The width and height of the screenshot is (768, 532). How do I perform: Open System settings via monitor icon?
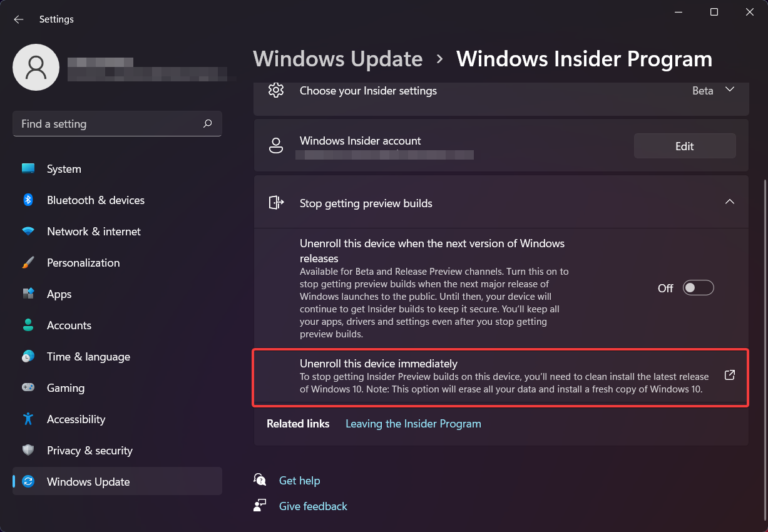pyautogui.click(x=28, y=169)
